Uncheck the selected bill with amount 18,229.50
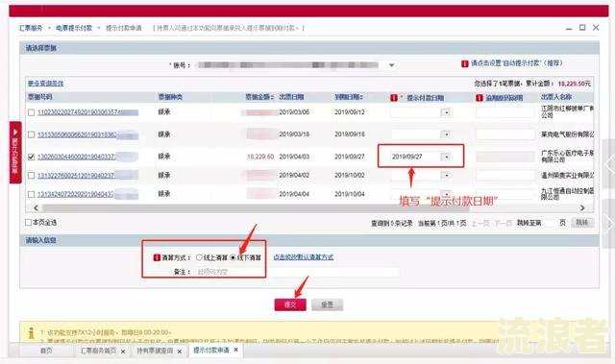Screen dimensions: 615x364 coord(32,157)
